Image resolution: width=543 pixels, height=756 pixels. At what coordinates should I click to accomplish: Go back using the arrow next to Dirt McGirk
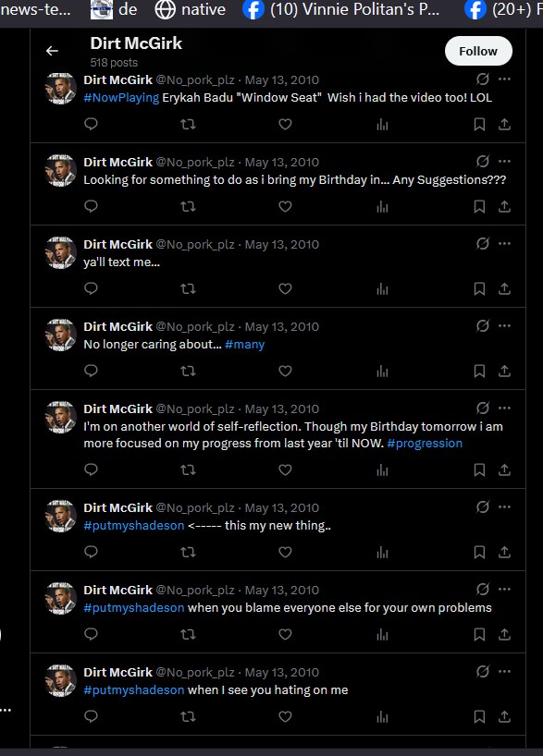coord(52,51)
